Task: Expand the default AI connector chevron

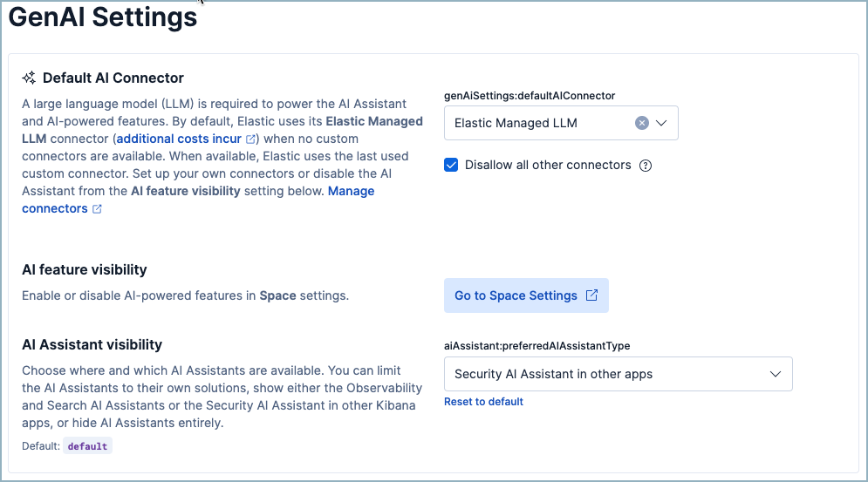Action: click(661, 123)
